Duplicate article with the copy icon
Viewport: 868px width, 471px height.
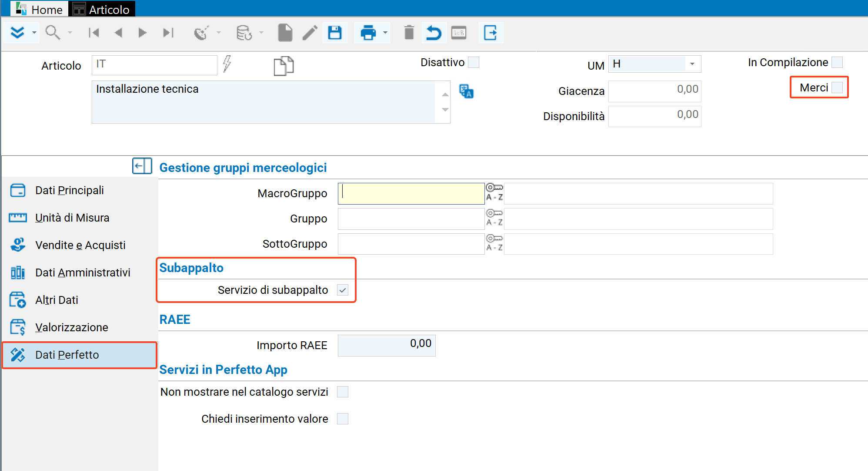284,66
